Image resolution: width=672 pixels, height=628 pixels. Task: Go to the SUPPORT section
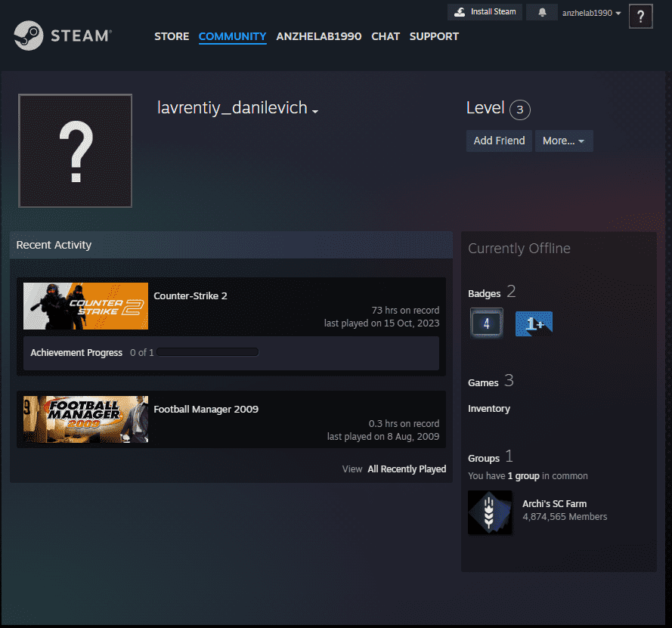pos(434,36)
